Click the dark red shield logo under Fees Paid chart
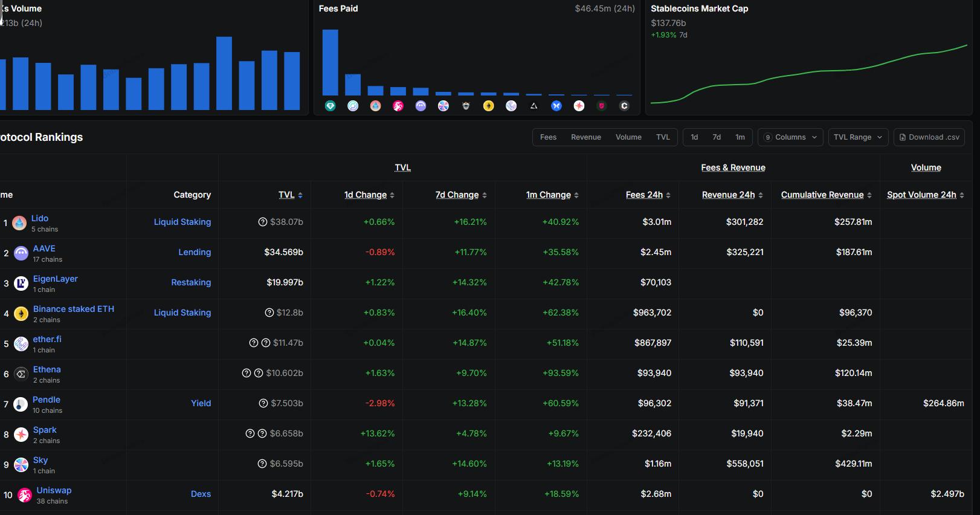Viewport: 980px width, 515px height. coord(602,106)
